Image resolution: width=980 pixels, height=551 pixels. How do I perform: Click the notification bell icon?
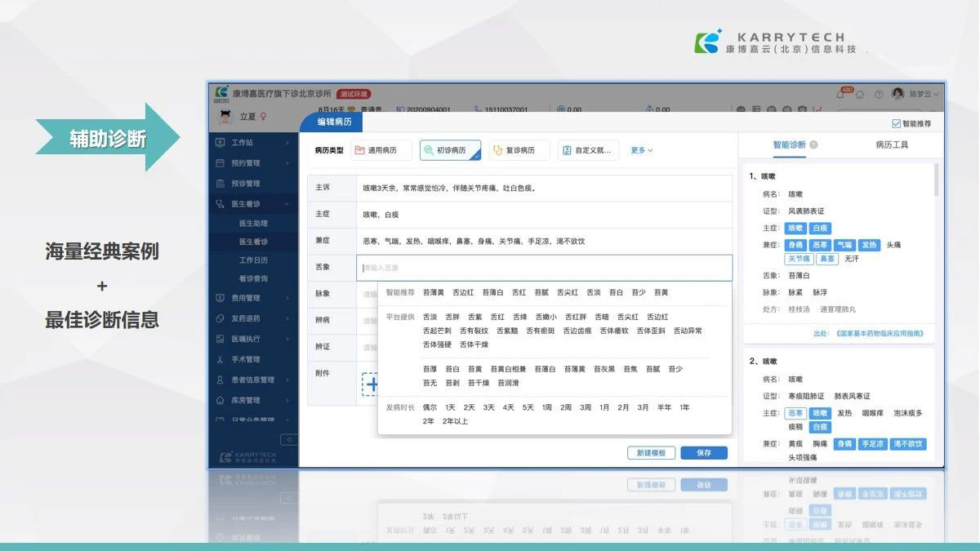(x=841, y=95)
